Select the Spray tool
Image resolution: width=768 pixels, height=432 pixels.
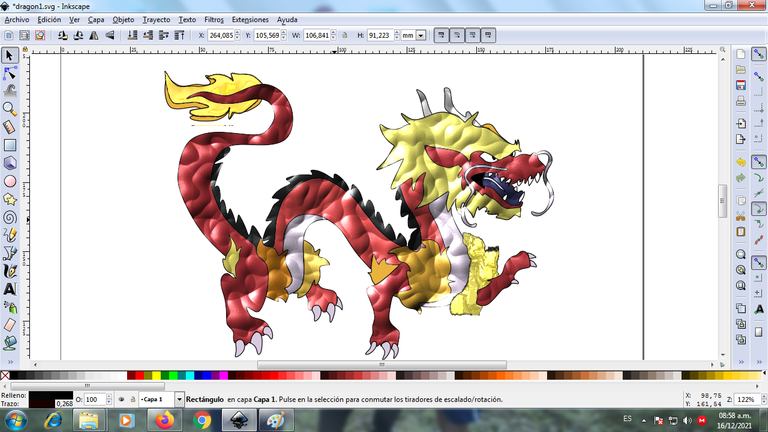tap(9, 307)
